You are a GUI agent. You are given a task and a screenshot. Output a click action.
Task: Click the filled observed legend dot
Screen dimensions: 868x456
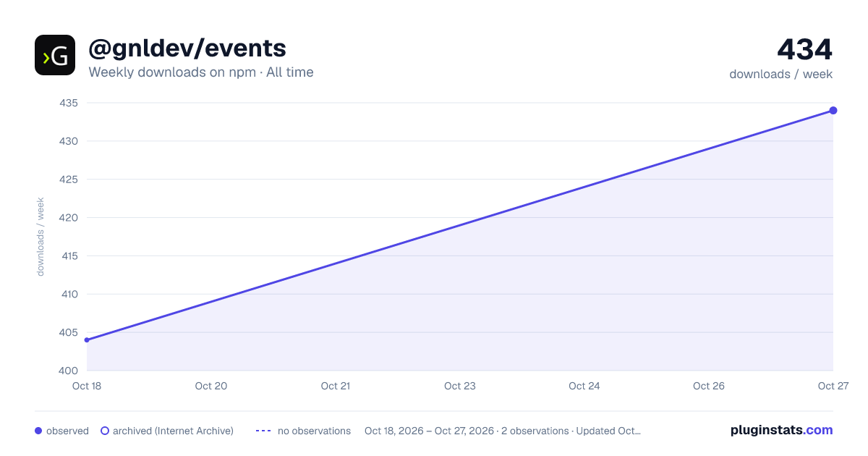pyautogui.click(x=38, y=431)
